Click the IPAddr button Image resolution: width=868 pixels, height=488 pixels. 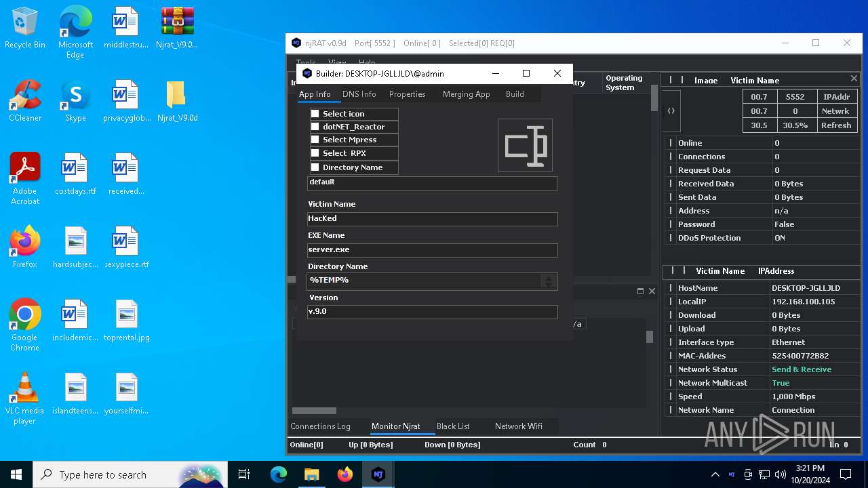coord(836,97)
